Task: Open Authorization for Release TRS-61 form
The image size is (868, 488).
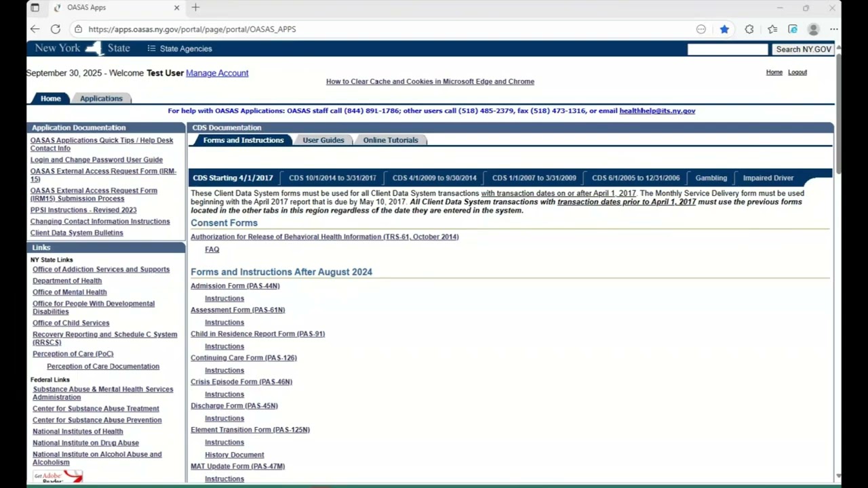Action: pos(324,237)
